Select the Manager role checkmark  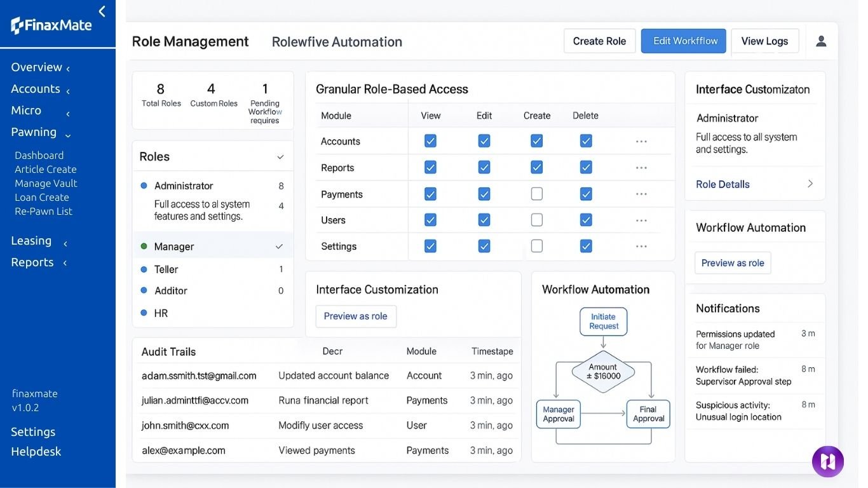tap(279, 247)
